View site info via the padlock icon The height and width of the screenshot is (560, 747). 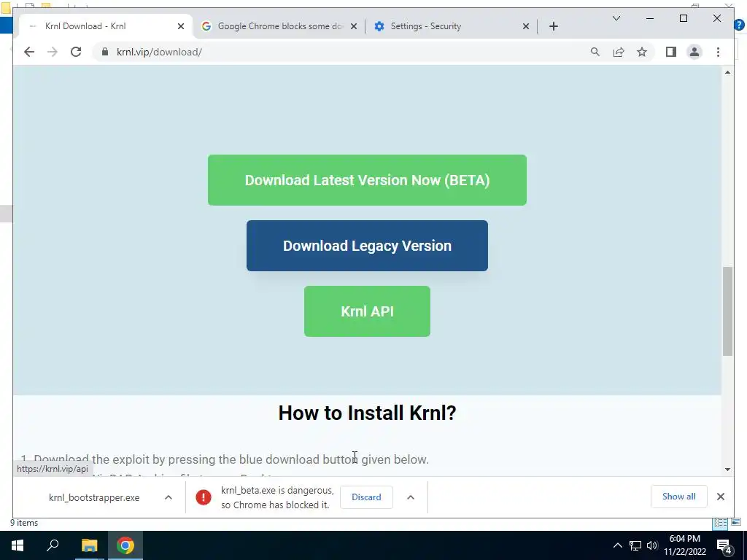(105, 52)
